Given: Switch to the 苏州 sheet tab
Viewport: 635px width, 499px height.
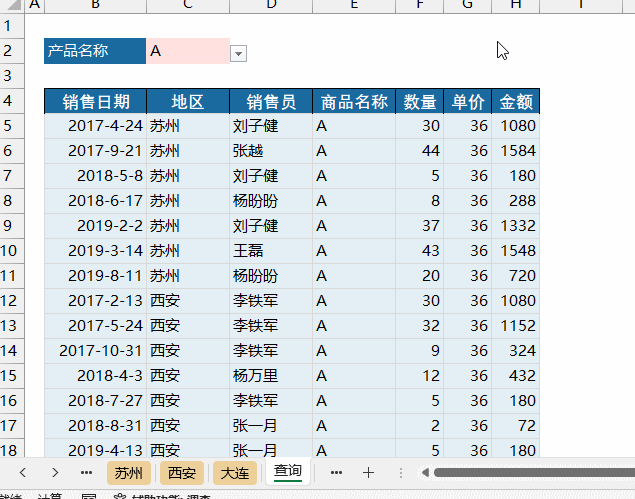Looking at the screenshot, I should point(129,473).
